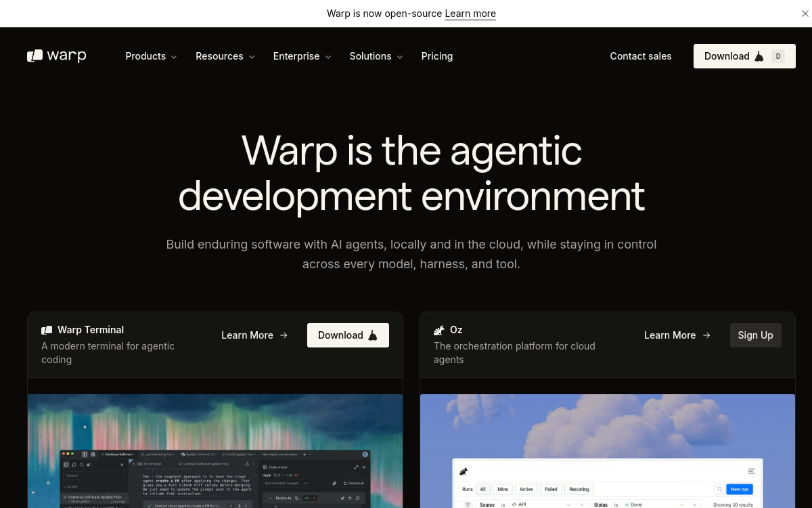Select the Recurring runs filter tab

click(579, 489)
